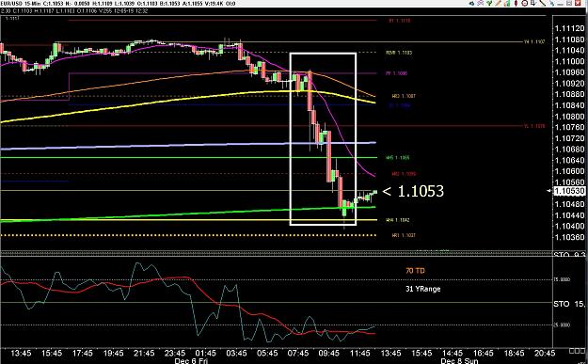Click the 1.10480 price axis label

(x=569, y=204)
